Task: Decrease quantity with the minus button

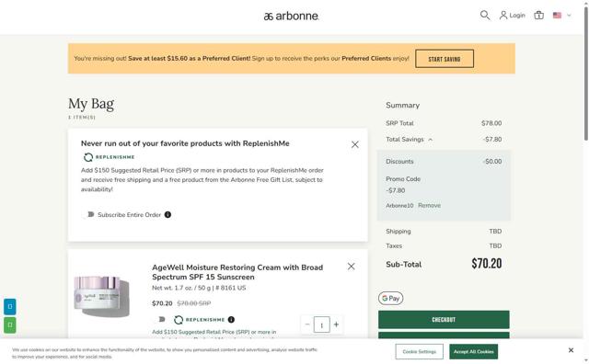Action: point(307,324)
